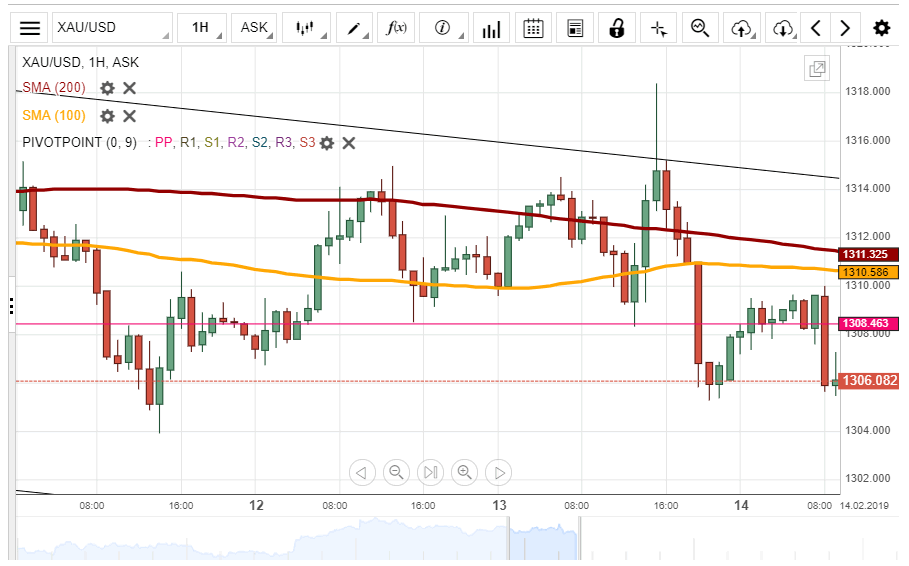
Task: Activate the crosshair cursor tool
Action: click(659, 28)
